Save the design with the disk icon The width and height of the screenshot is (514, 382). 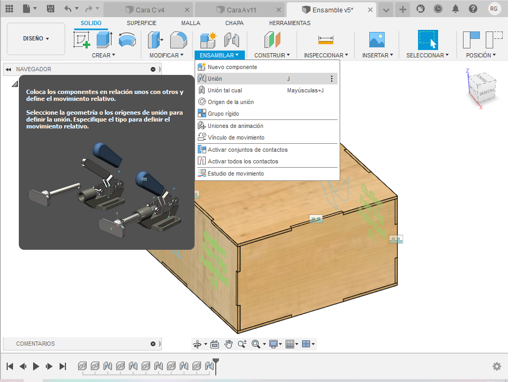tap(50, 9)
